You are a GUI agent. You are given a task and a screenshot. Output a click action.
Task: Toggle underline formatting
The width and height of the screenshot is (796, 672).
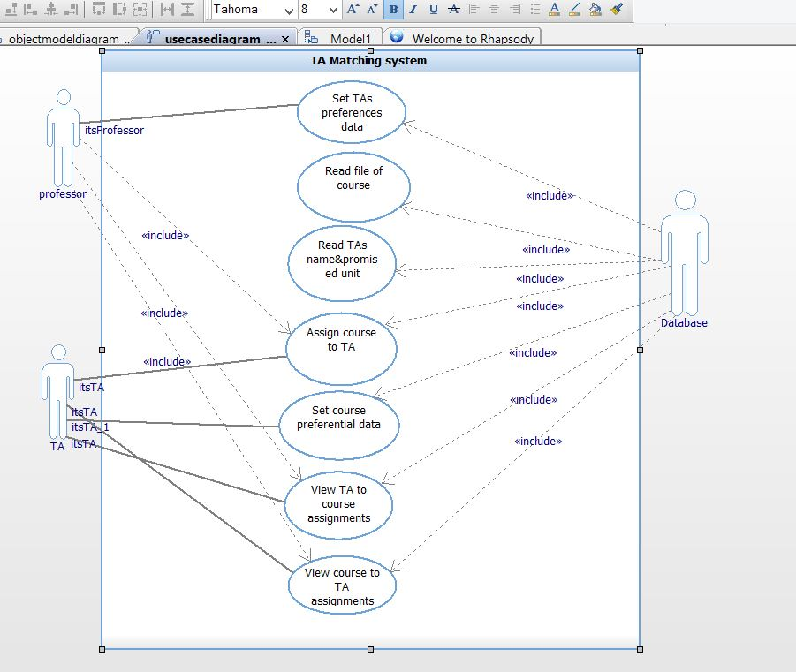[432, 10]
